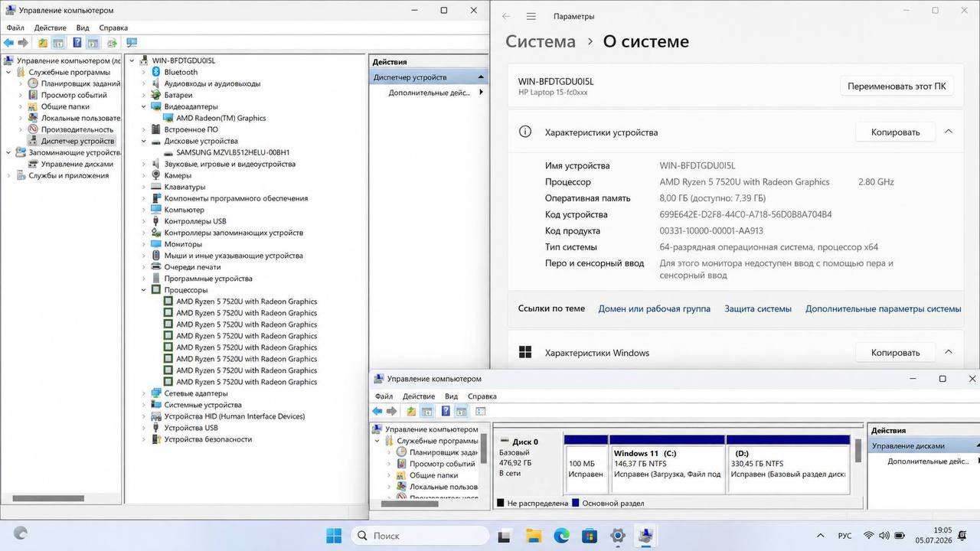Click the monitor scan icon in device manager window toolbar
This screenshot has height=551, width=980.
(x=132, y=43)
